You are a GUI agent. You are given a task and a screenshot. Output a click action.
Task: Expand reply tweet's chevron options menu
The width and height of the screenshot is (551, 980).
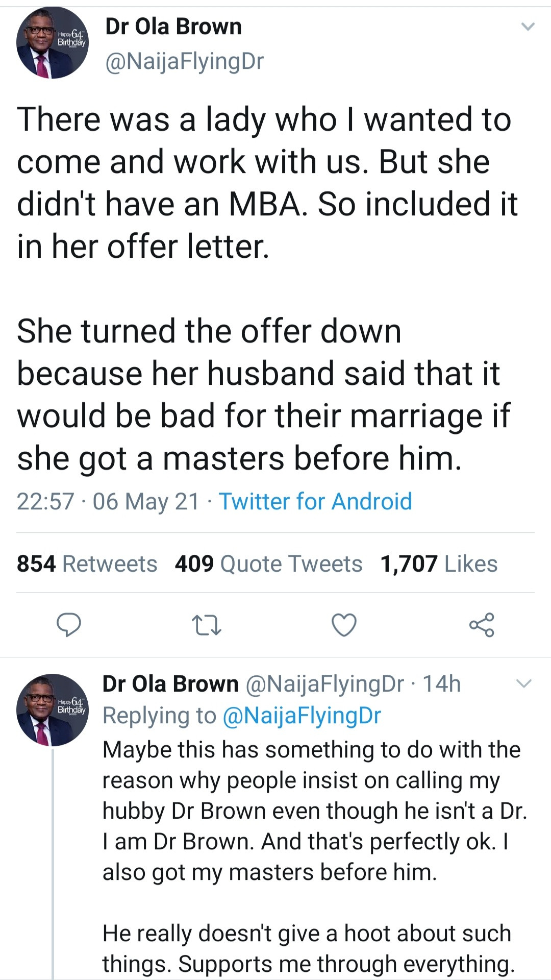click(524, 683)
